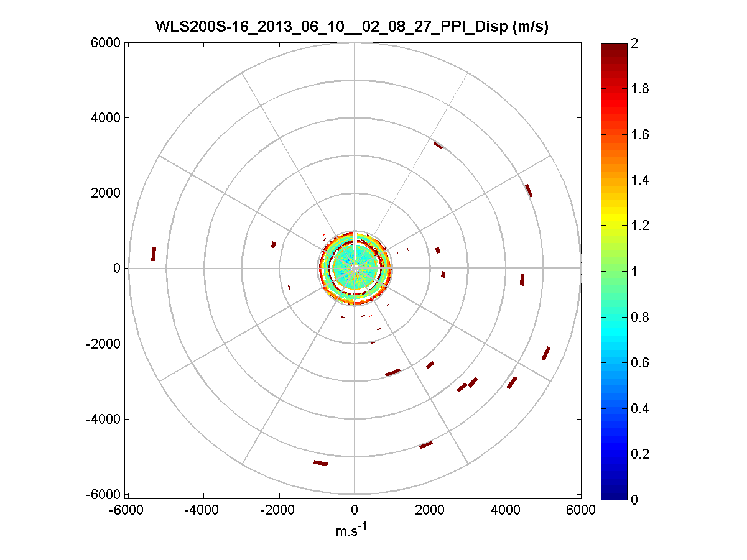Select bottom-most dark red marker left of center line
This screenshot has height=560, width=747.
point(320,463)
